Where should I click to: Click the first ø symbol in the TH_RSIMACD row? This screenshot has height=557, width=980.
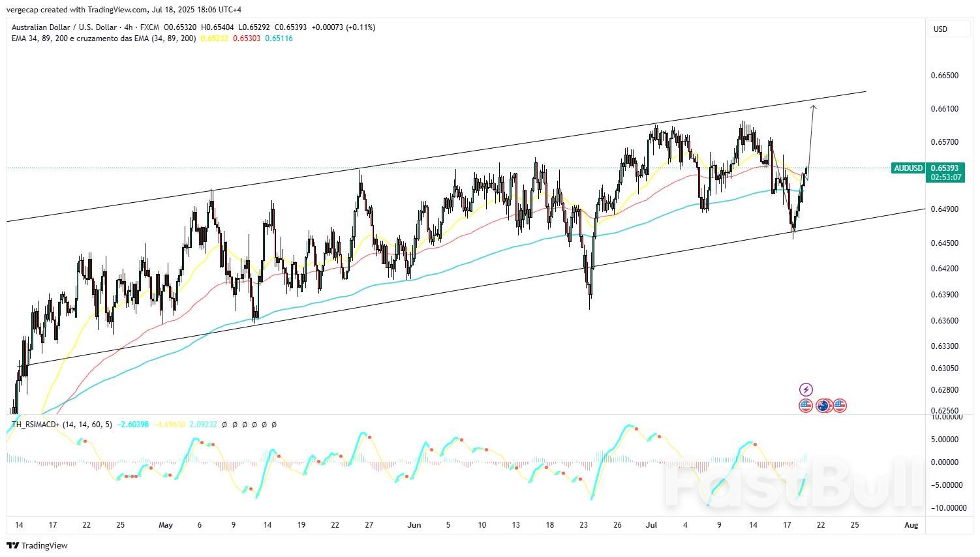point(225,425)
